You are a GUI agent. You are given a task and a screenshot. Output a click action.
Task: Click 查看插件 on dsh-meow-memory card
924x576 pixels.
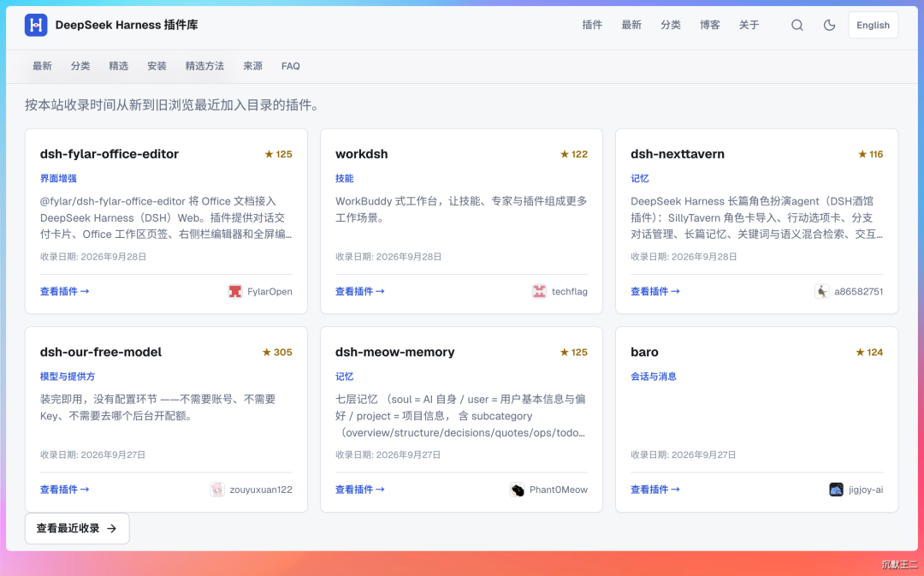pyautogui.click(x=359, y=490)
